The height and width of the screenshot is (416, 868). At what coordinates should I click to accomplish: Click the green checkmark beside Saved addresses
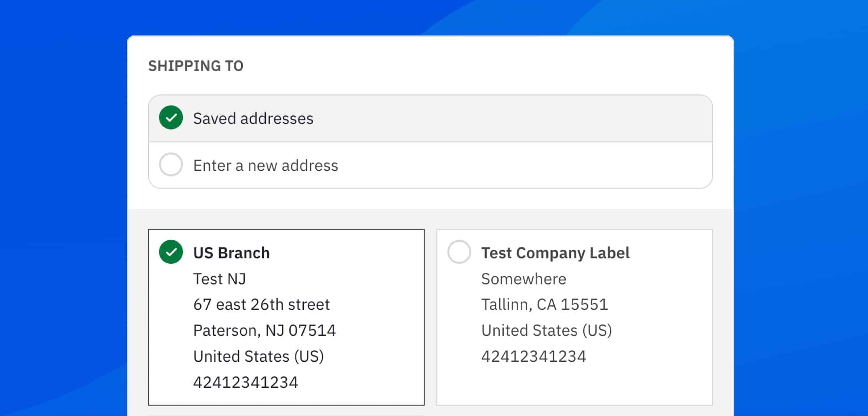pyautogui.click(x=170, y=118)
